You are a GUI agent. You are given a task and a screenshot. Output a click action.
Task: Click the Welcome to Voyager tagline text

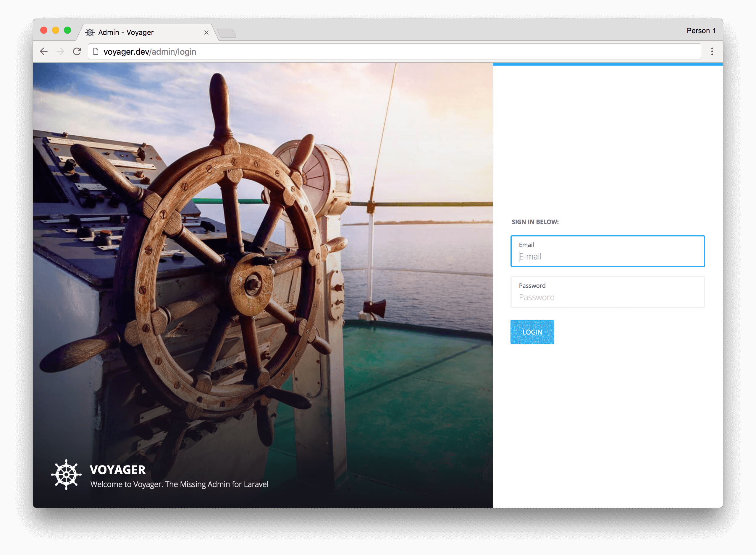click(179, 484)
